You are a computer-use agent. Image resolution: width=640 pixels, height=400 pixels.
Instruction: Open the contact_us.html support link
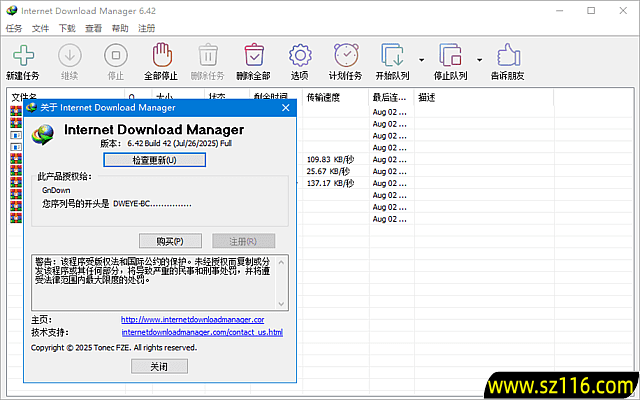pos(202,332)
